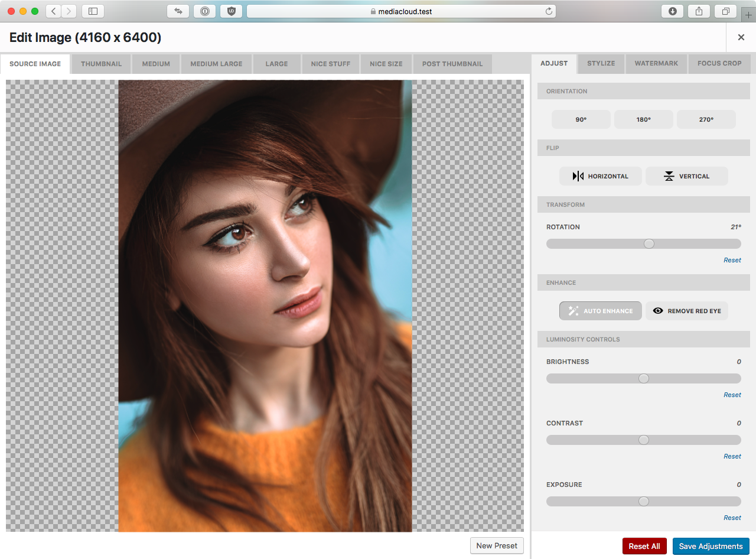Go back in browser history
The image size is (756, 559).
(54, 11)
